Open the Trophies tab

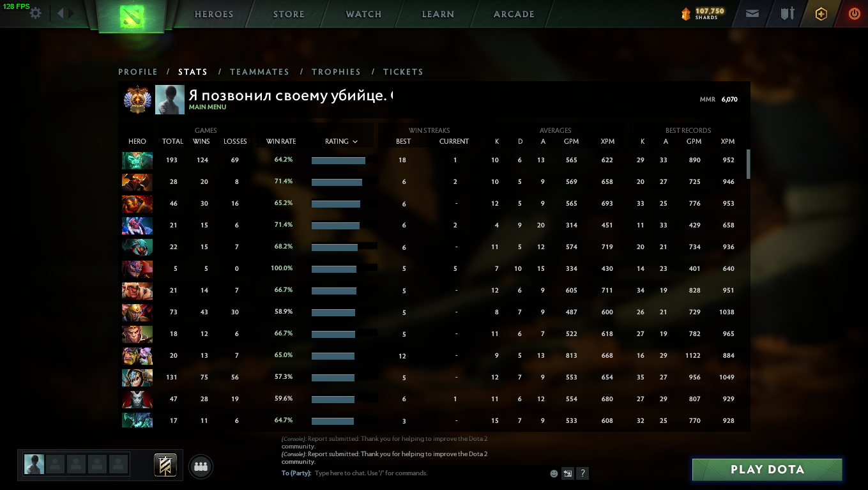click(336, 72)
